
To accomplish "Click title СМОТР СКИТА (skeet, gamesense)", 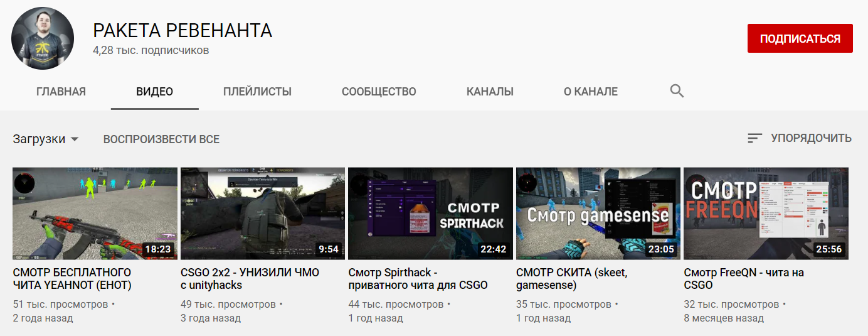I will coord(571,279).
